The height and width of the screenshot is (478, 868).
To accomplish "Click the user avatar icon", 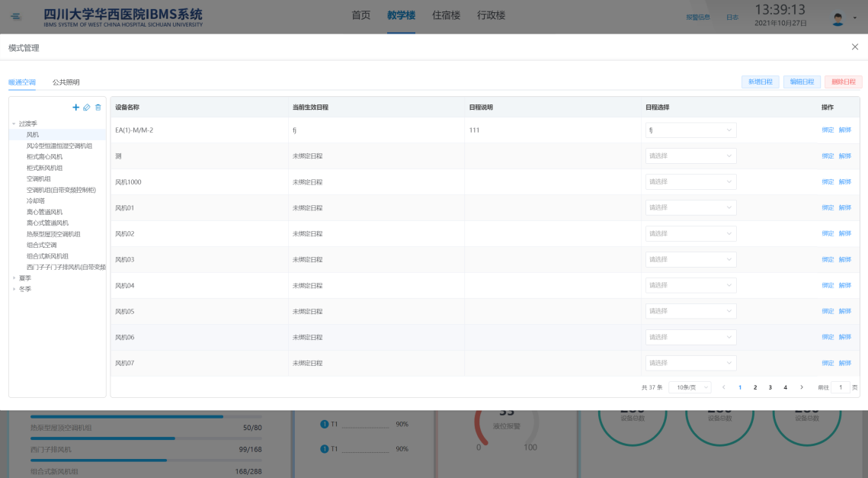I will 838,18.
